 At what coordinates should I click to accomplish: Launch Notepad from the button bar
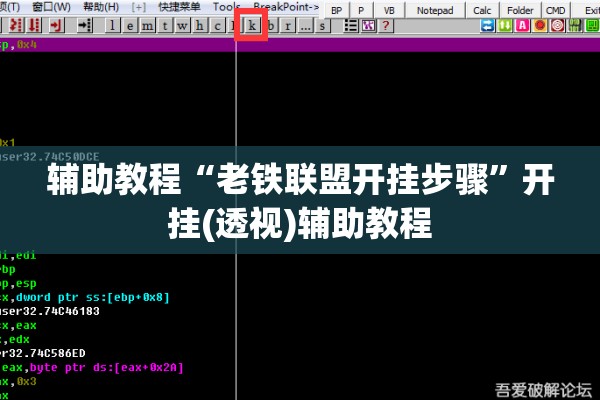click(x=435, y=10)
